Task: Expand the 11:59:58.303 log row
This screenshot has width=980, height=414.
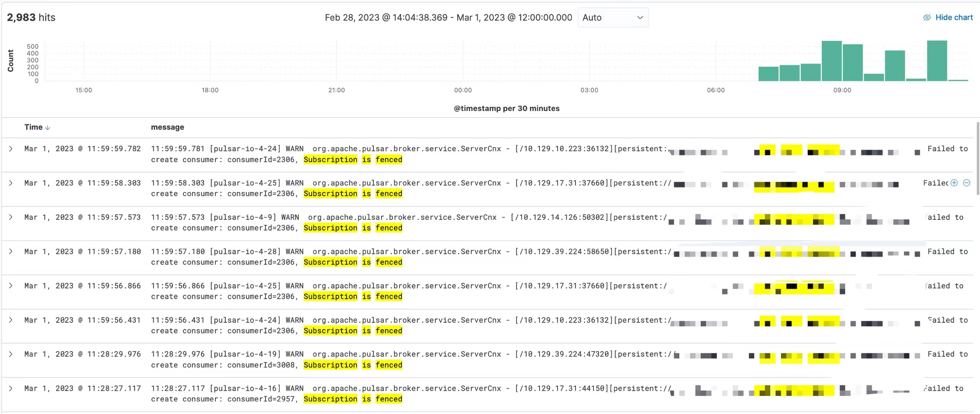Action: coord(10,183)
